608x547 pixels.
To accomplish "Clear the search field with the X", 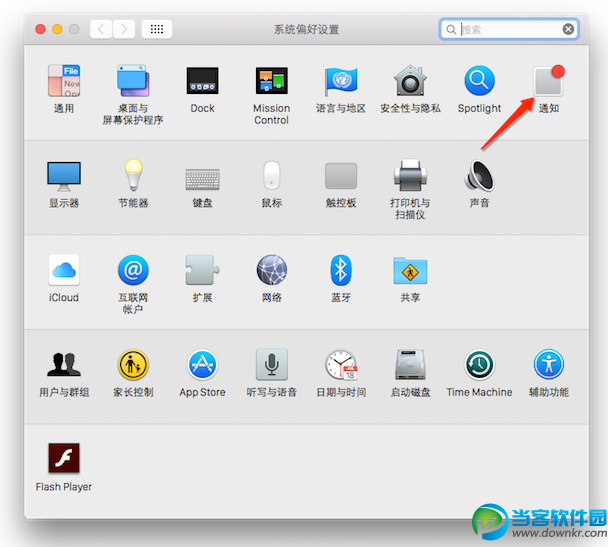I will pyautogui.click(x=568, y=29).
